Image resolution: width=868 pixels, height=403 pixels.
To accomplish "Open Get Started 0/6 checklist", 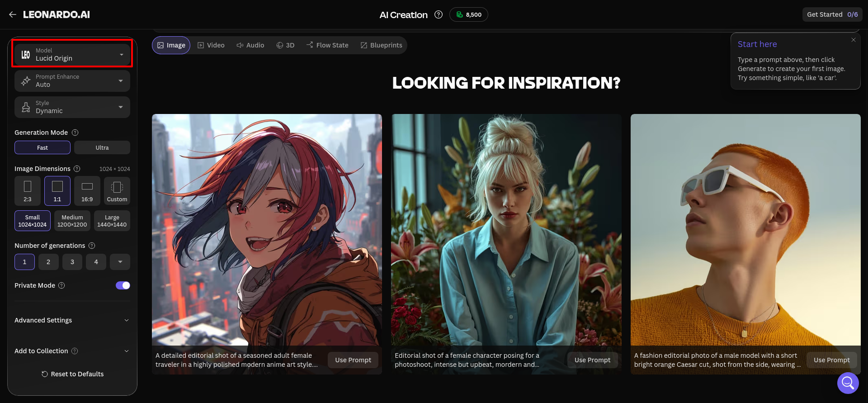I will 832,14.
